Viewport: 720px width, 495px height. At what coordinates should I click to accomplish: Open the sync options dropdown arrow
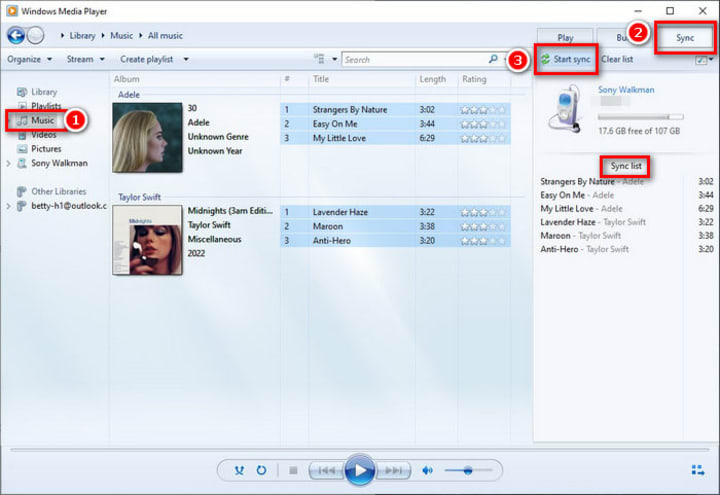tap(711, 59)
